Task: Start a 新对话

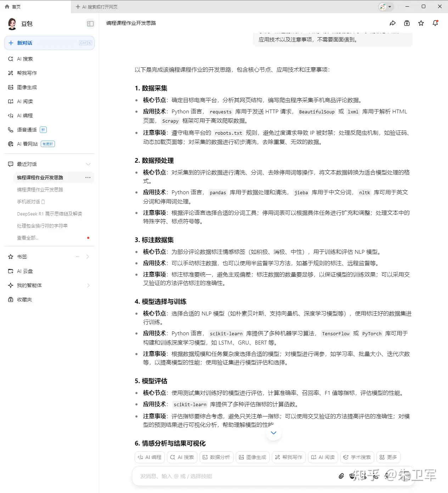Action: 50,43
